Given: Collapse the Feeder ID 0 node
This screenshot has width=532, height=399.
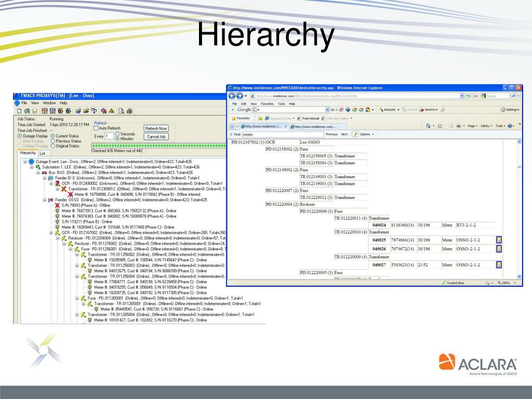Looking at the screenshot, I should 45,178.
